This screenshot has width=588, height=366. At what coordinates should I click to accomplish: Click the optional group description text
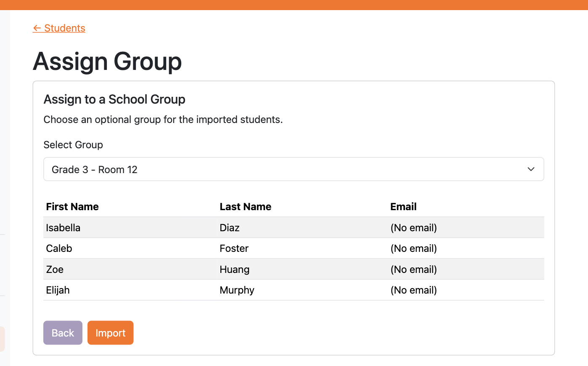(x=163, y=120)
